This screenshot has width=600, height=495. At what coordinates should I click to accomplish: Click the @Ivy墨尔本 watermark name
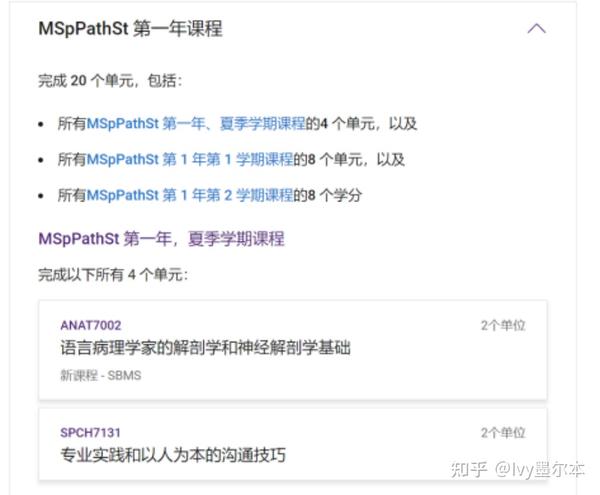pyautogui.click(x=540, y=469)
